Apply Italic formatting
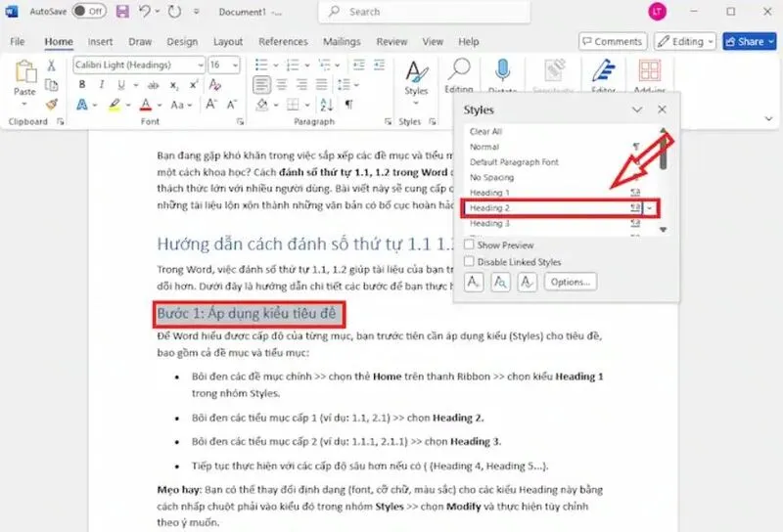783x532 pixels. [x=102, y=85]
